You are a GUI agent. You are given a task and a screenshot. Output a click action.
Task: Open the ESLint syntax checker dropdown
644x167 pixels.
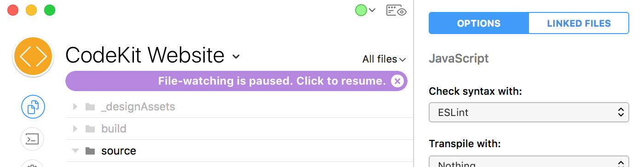pos(529,112)
